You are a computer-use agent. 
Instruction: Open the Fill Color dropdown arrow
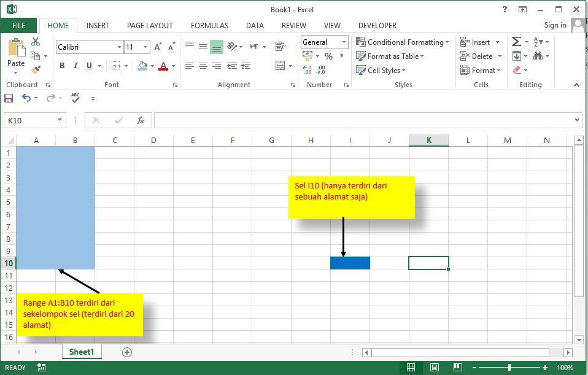[153, 65]
